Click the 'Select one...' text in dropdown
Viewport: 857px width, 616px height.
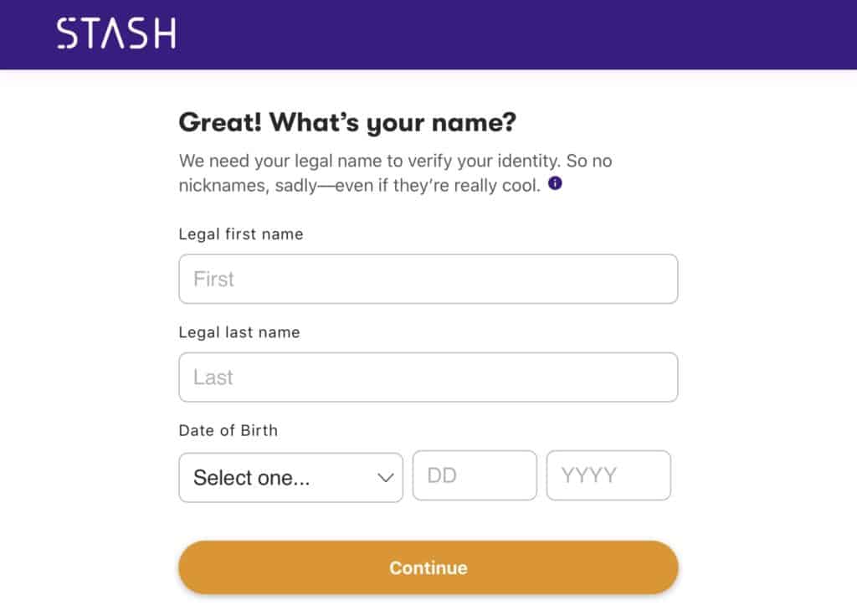251,478
